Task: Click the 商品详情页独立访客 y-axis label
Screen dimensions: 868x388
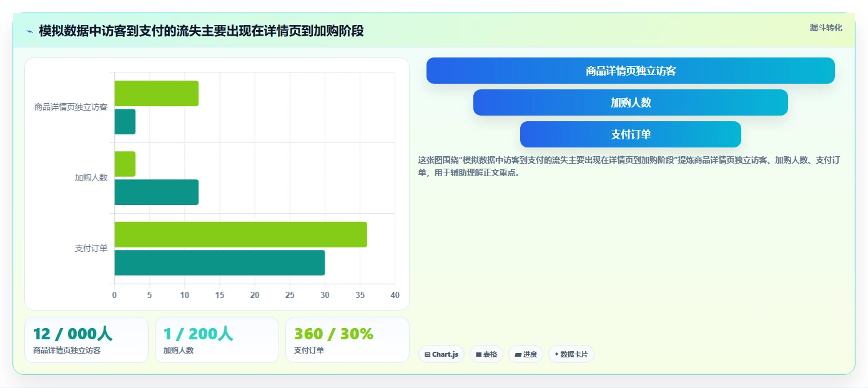Action: coord(71,107)
